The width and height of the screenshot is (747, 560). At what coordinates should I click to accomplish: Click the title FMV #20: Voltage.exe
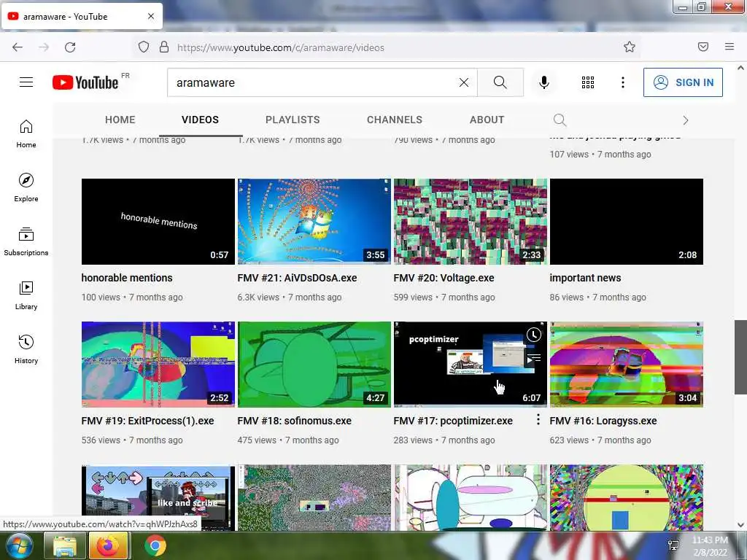(x=444, y=278)
